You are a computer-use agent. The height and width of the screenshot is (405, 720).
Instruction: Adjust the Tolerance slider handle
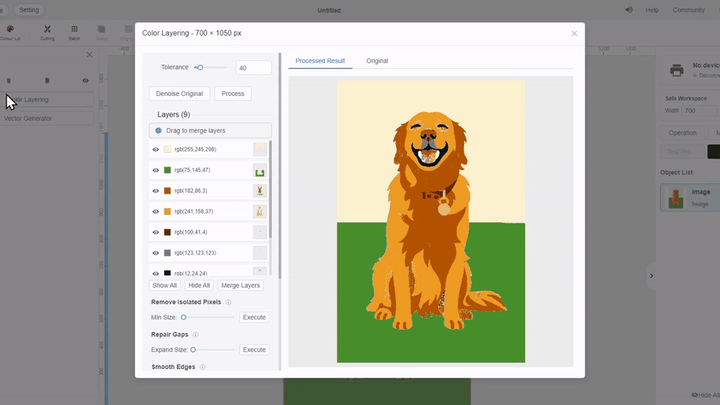(200, 68)
